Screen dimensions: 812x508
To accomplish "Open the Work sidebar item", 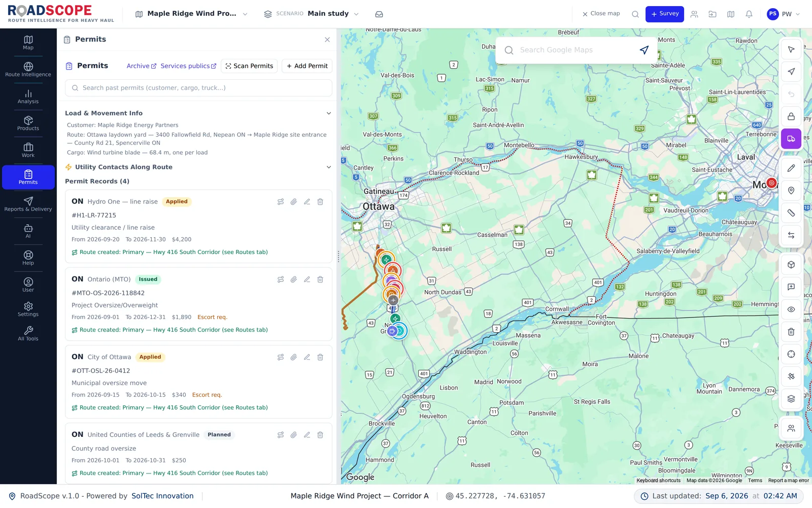I will pyautogui.click(x=28, y=150).
